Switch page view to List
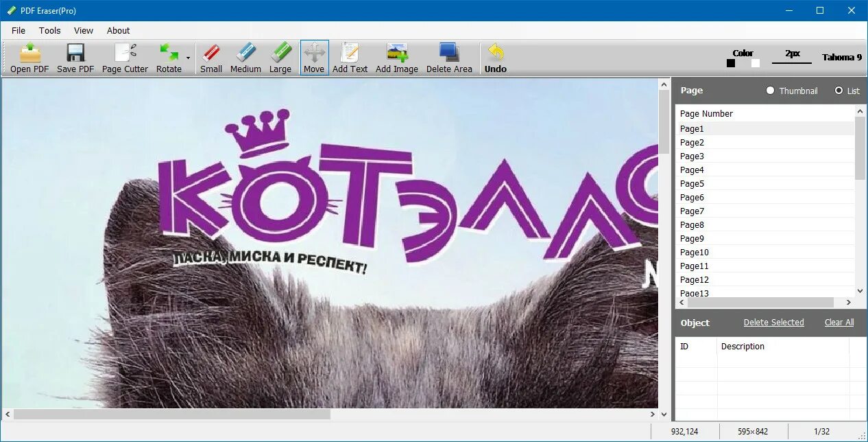Image resolution: width=868 pixels, height=442 pixels. click(x=847, y=91)
